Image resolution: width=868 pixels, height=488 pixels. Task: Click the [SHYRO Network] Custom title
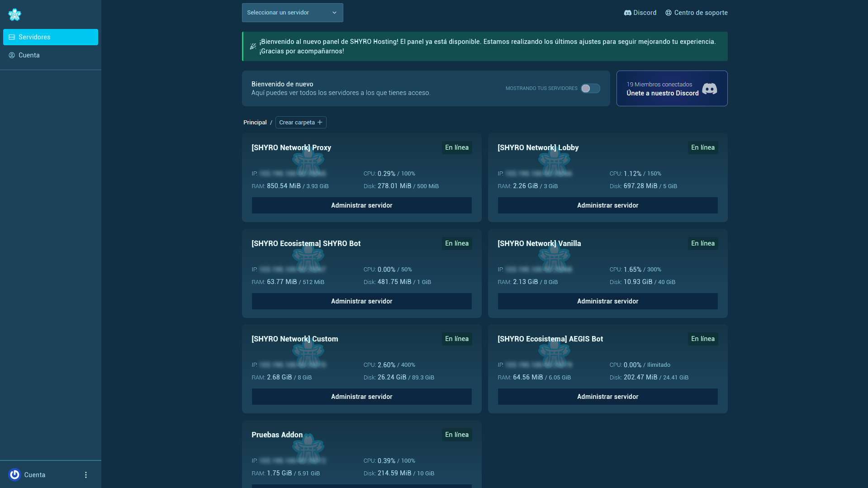pos(294,339)
